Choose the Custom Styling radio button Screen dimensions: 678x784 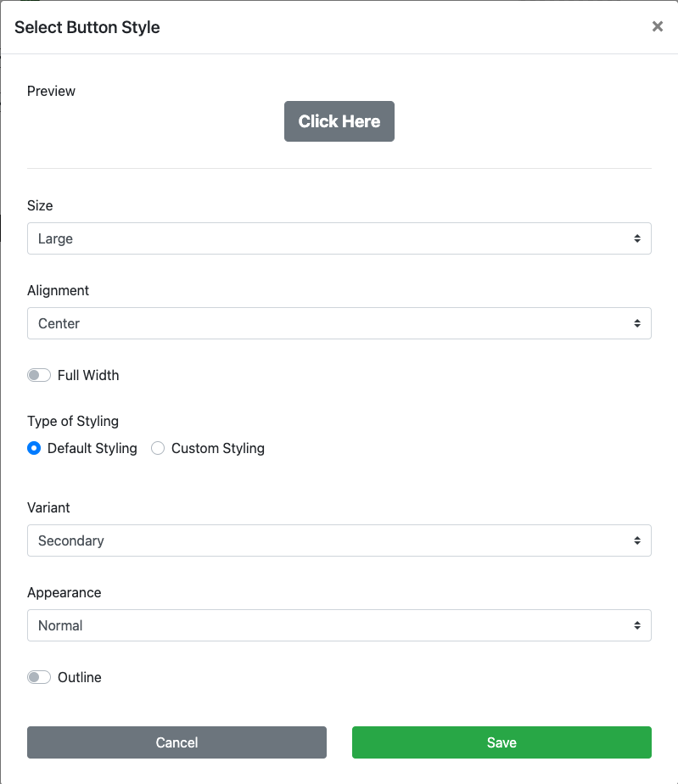[158, 448]
